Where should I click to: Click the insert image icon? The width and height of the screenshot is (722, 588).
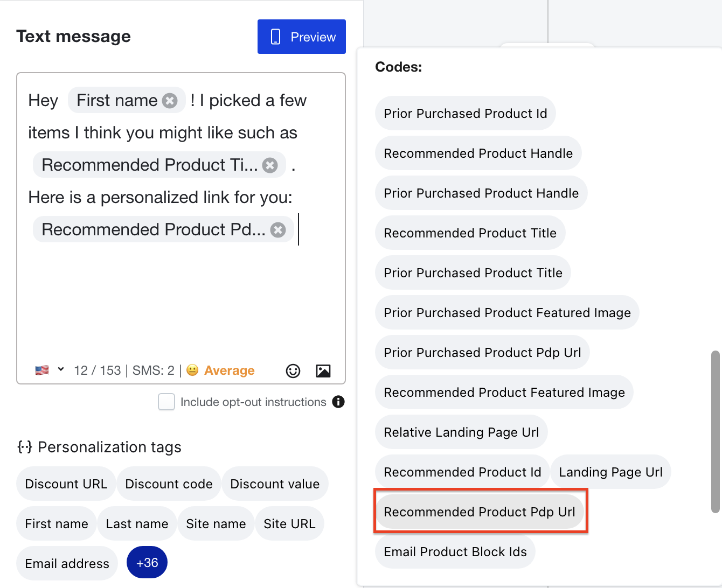click(323, 371)
